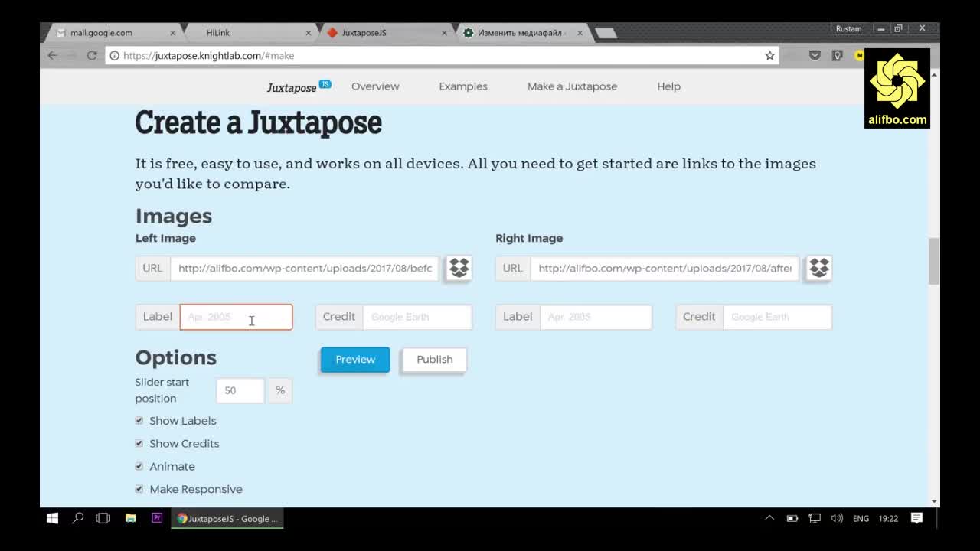
Task: Click the Slider start position value field
Action: (x=240, y=390)
